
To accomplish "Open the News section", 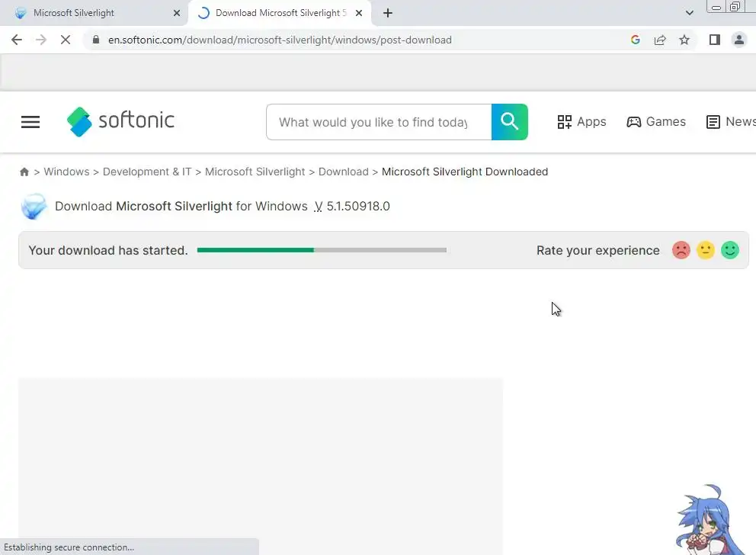I will [731, 121].
